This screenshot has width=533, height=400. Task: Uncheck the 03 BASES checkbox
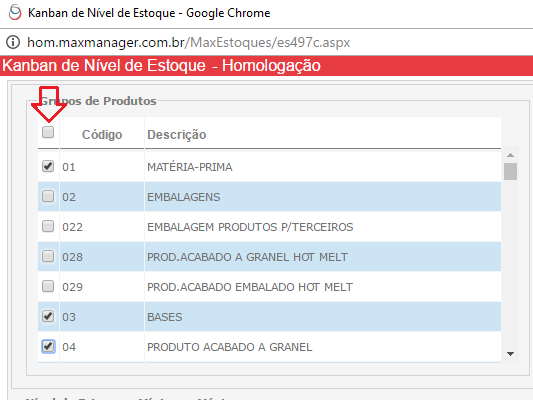tap(48, 316)
